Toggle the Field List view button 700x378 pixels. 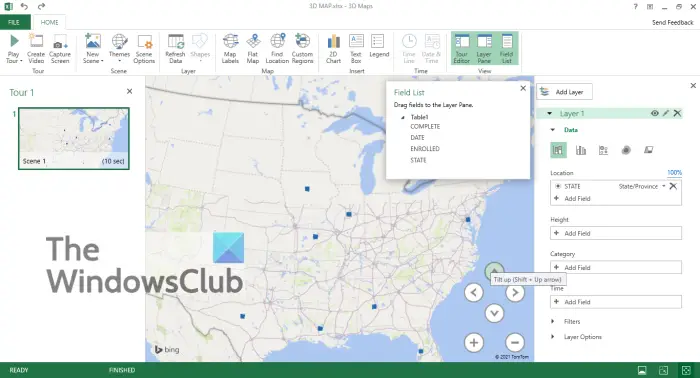click(507, 49)
